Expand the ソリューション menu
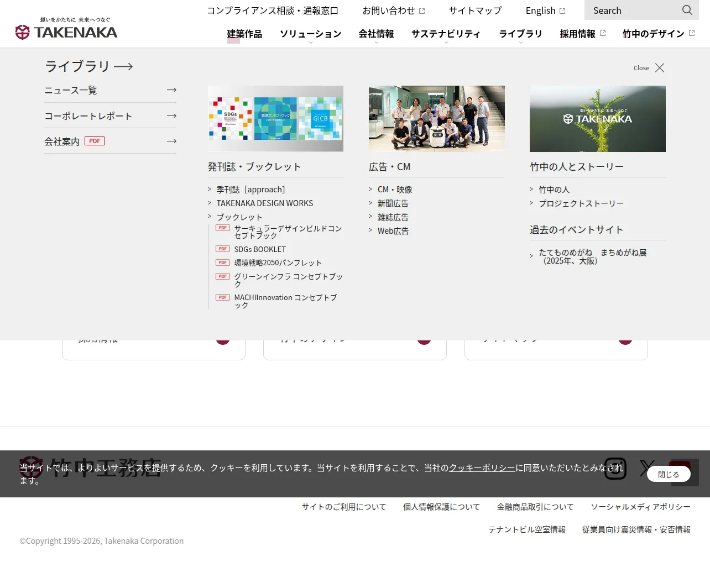 [310, 34]
